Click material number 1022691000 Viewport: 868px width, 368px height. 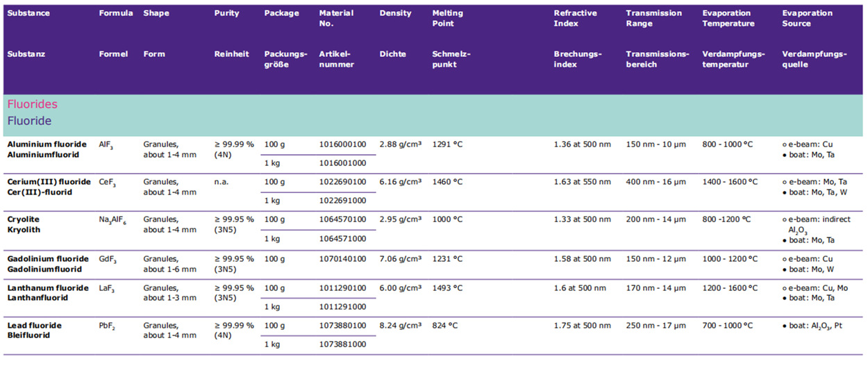pos(342,201)
